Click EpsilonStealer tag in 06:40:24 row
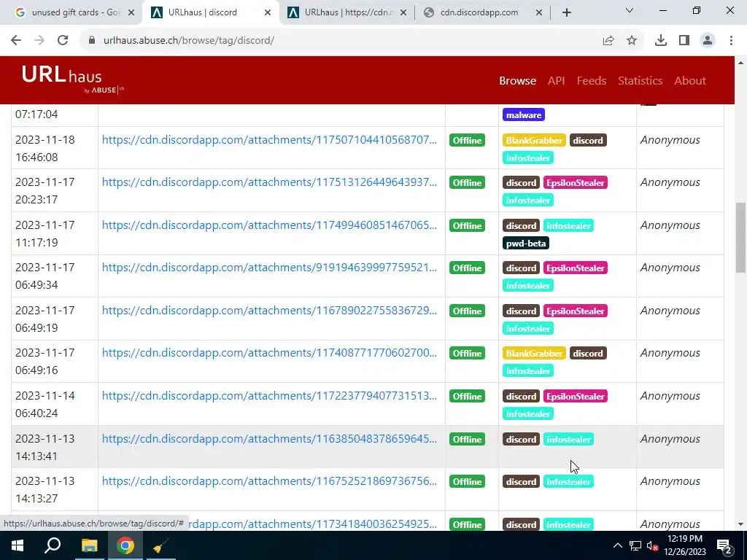Viewport: 747px width, 560px height. 576,396
